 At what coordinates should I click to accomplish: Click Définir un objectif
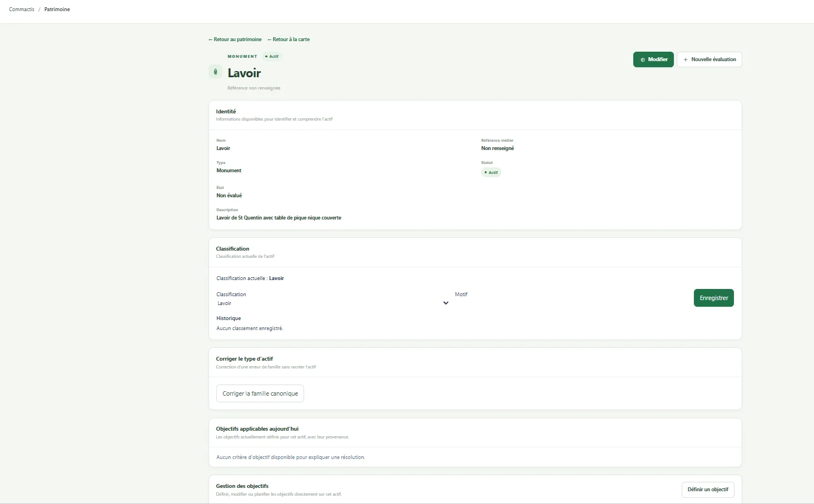708,490
